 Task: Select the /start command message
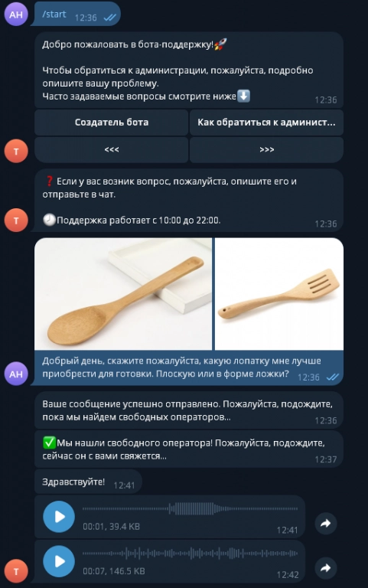76,15
